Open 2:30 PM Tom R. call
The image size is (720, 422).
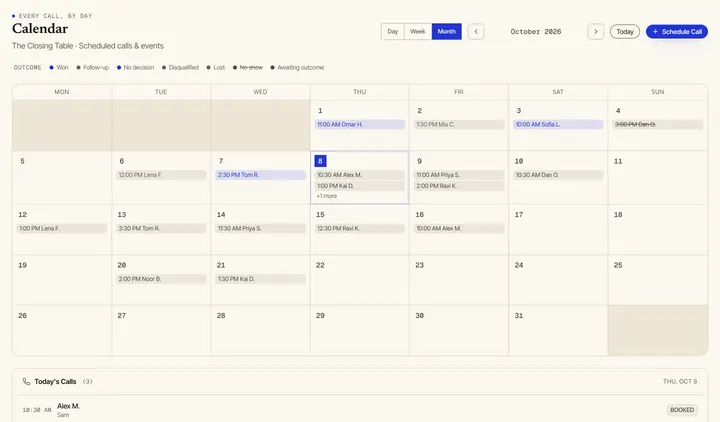point(260,175)
